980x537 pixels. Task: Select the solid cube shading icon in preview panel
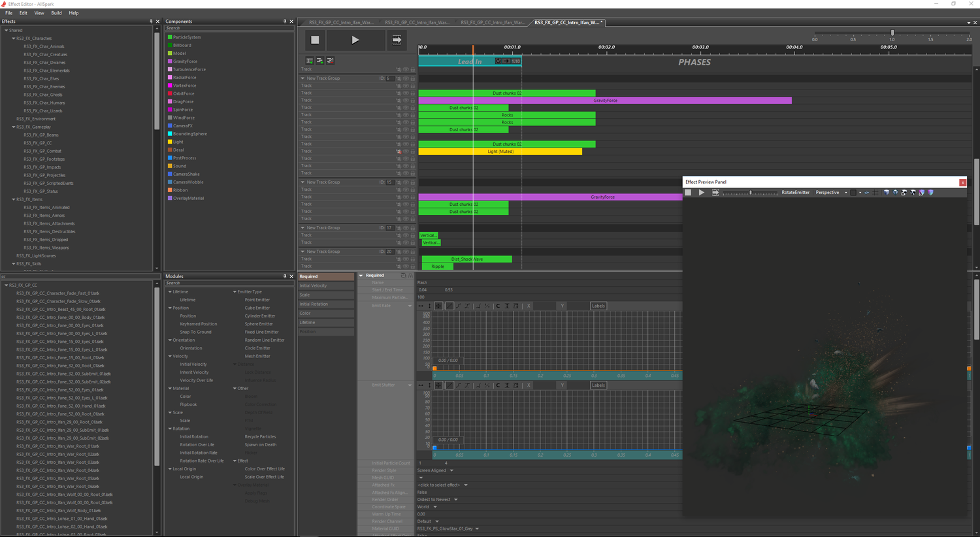point(887,192)
